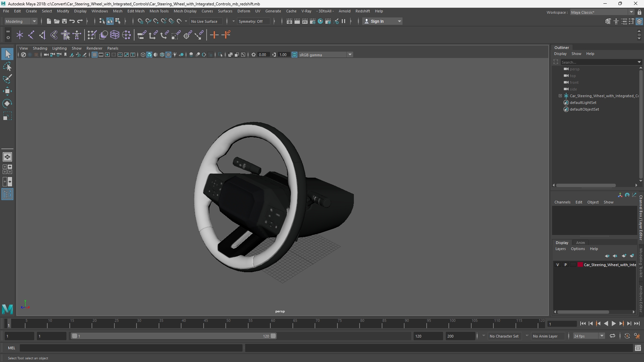Click the Outliner search field
Screen dimensions: 644x362
click(x=599, y=62)
